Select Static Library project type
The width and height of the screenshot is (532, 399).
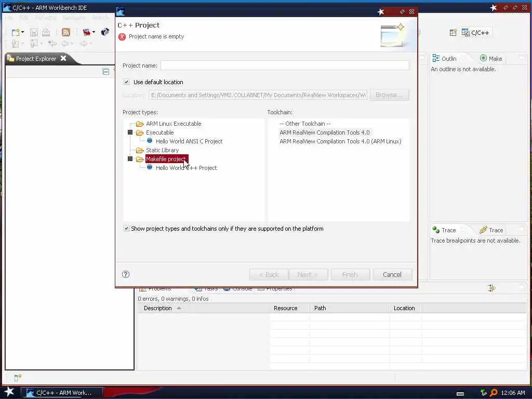(162, 150)
